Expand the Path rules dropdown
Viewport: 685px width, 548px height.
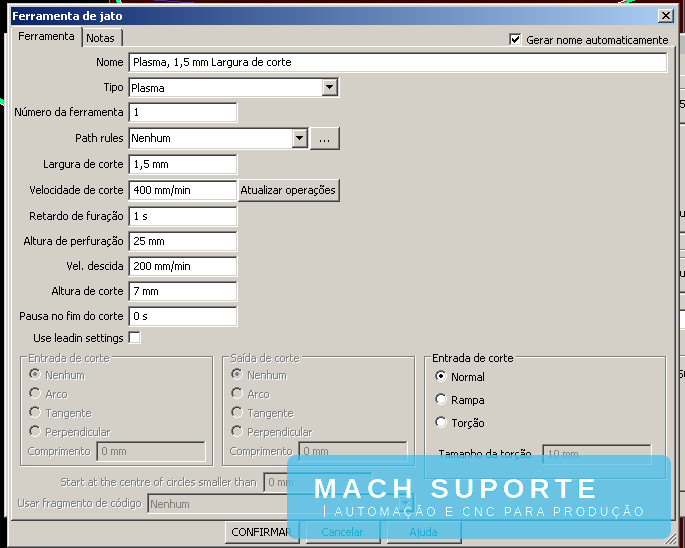pyautogui.click(x=298, y=139)
